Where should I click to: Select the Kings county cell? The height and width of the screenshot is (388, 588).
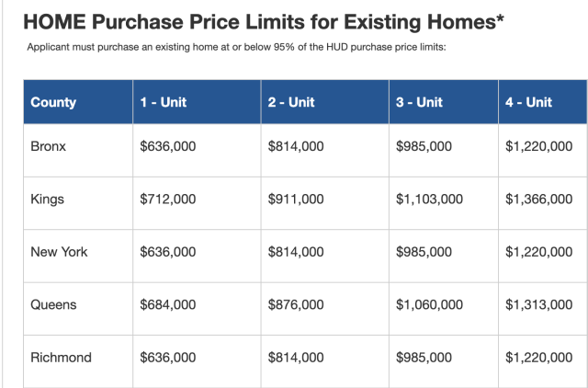48,199
